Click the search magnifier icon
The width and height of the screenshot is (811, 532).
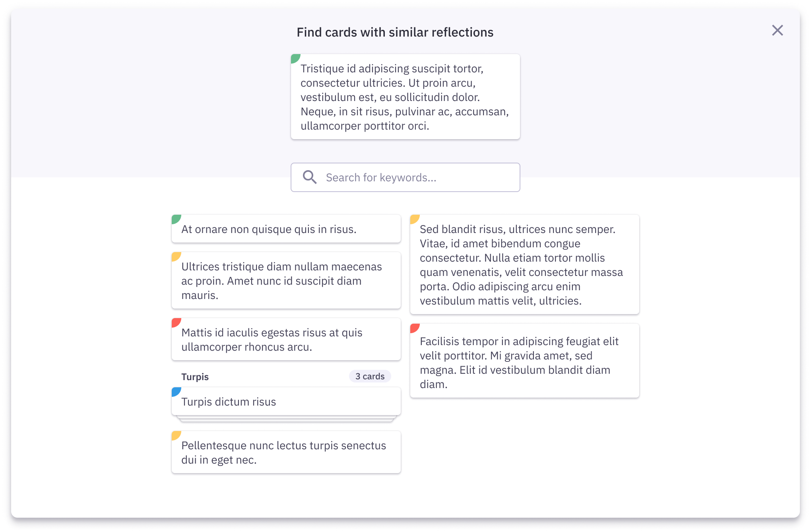click(310, 177)
